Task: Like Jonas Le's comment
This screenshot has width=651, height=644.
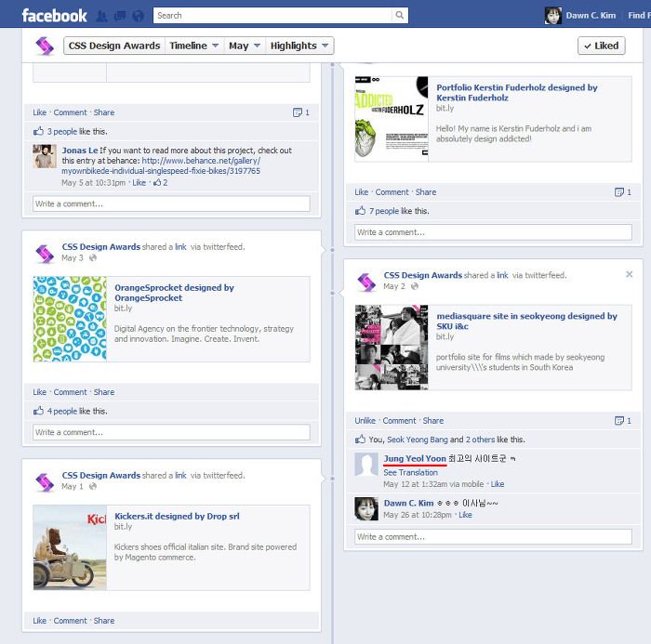Action: (x=139, y=182)
